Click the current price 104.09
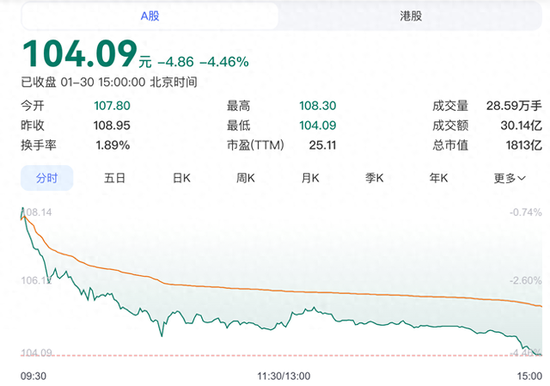 [x=80, y=53]
